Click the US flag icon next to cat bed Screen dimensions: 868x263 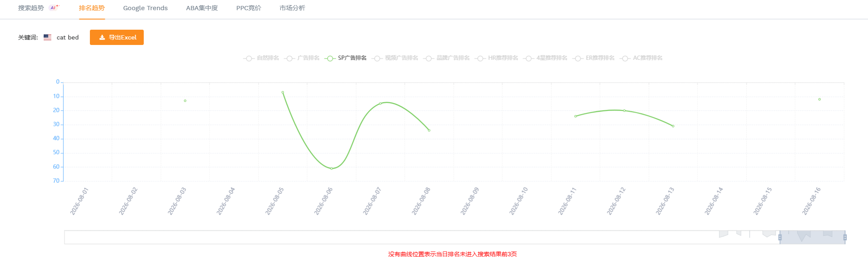click(47, 37)
